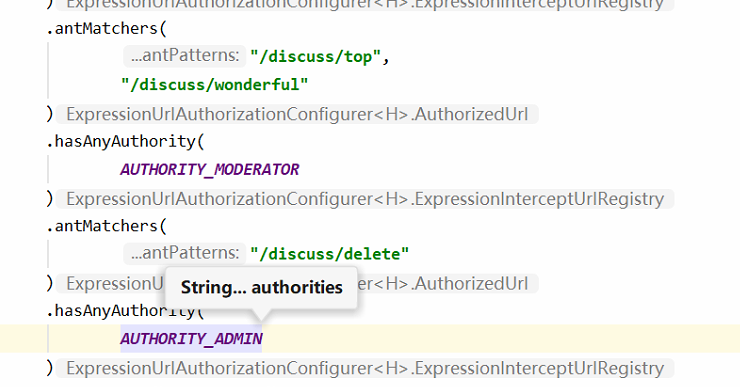Screen dimensions: 740x387
Task: Click antPatterns hint beside "/discuss/delete"
Action: [185, 253]
